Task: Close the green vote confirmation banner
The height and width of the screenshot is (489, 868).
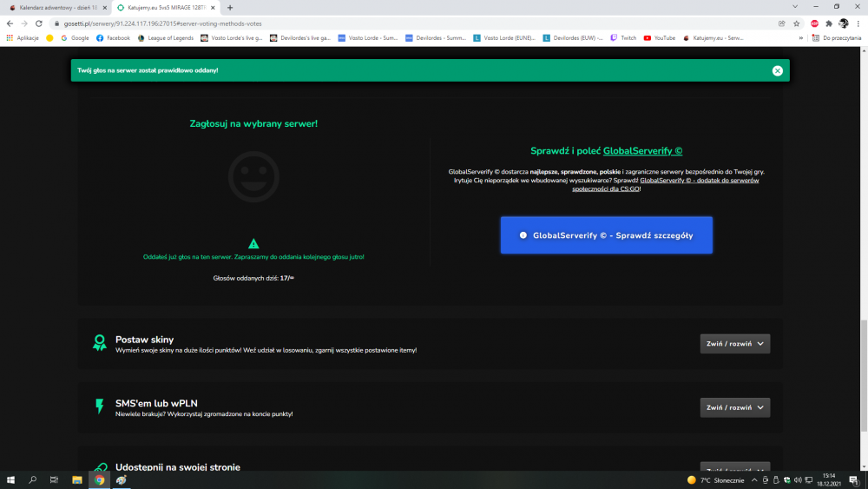Action: [x=777, y=70]
